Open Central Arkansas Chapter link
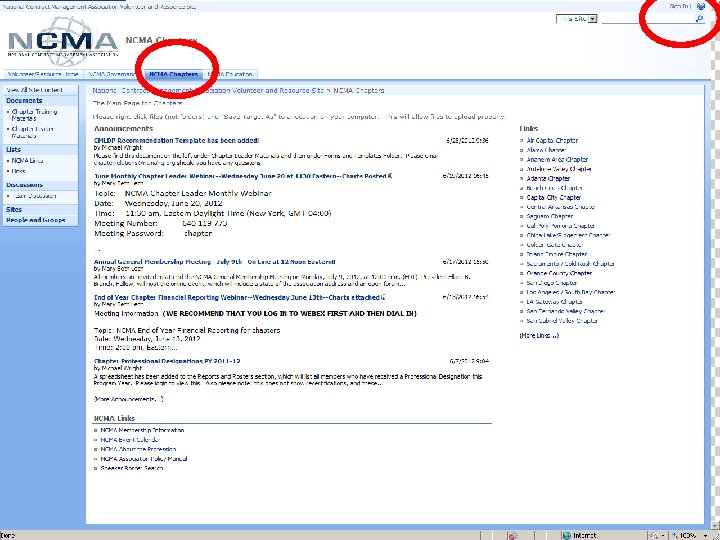Viewport: 720px width, 540px height. pos(561,207)
